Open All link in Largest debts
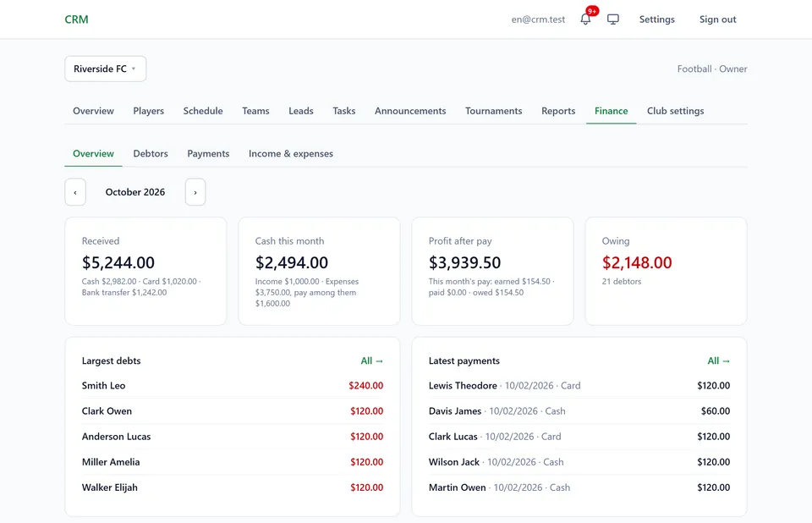812x523 pixels. pos(372,361)
